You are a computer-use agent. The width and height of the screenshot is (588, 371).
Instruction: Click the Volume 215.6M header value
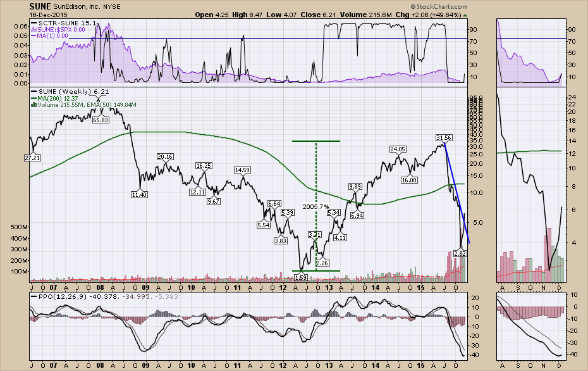pyautogui.click(x=366, y=15)
